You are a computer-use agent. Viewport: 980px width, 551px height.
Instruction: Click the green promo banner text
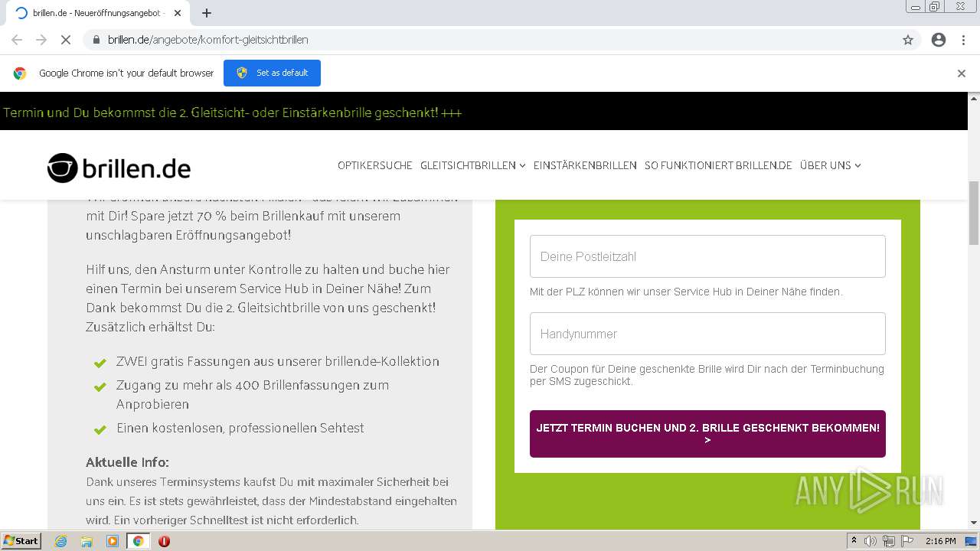coord(232,112)
